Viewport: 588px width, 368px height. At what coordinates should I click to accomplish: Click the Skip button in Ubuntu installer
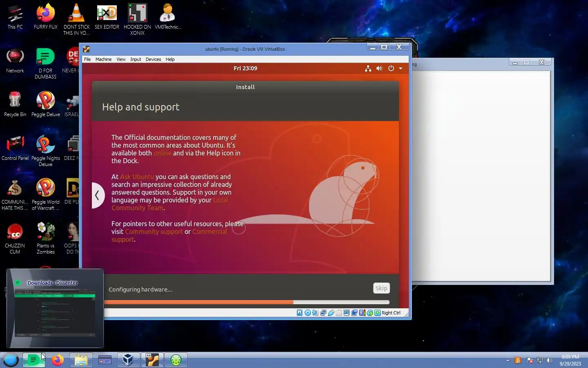[381, 288]
